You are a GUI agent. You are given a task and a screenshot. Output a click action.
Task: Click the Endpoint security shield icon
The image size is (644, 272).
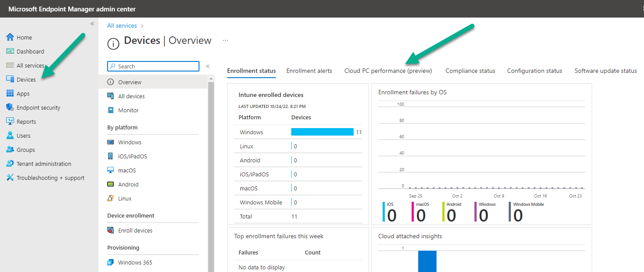pos(10,107)
